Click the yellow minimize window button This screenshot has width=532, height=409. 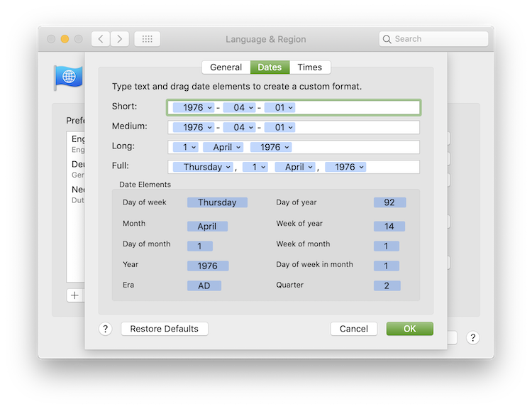(65, 39)
